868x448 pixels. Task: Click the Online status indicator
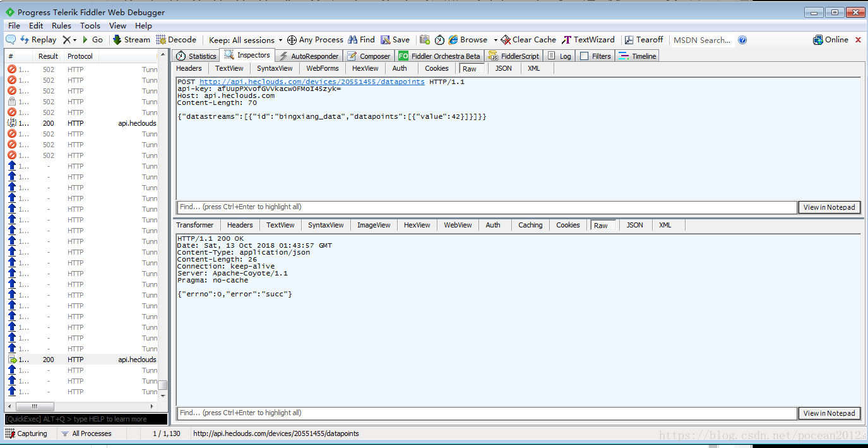pyautogui.click(x=831, y=40)
